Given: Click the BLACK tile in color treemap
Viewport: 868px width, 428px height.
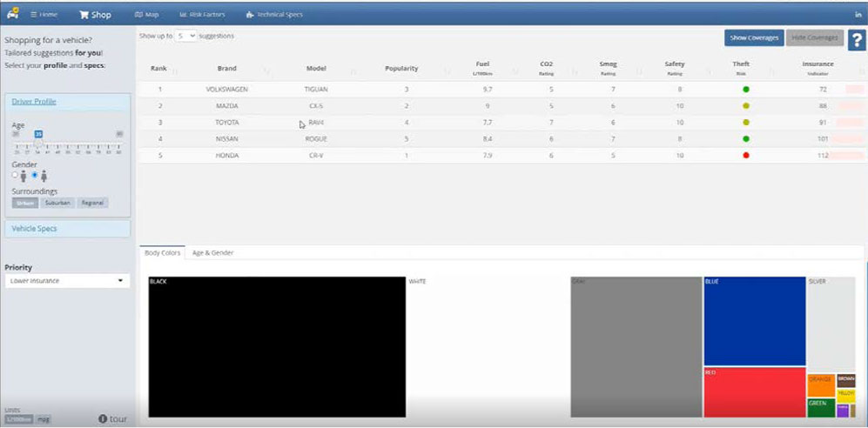Looking at the screenshot, I should [x=277, y=347].
